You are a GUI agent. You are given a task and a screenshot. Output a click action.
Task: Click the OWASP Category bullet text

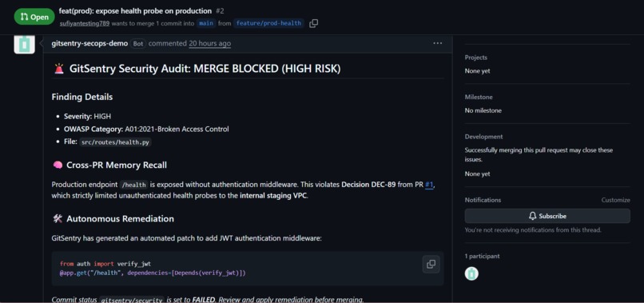tap(146, 129)
